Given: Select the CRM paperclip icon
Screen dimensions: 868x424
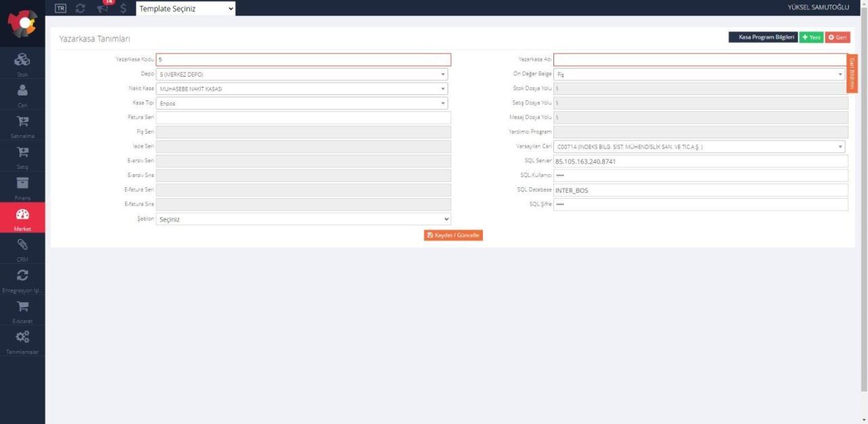Looking at the screenshot, I should pyautogui.click(x=22, y=246).
